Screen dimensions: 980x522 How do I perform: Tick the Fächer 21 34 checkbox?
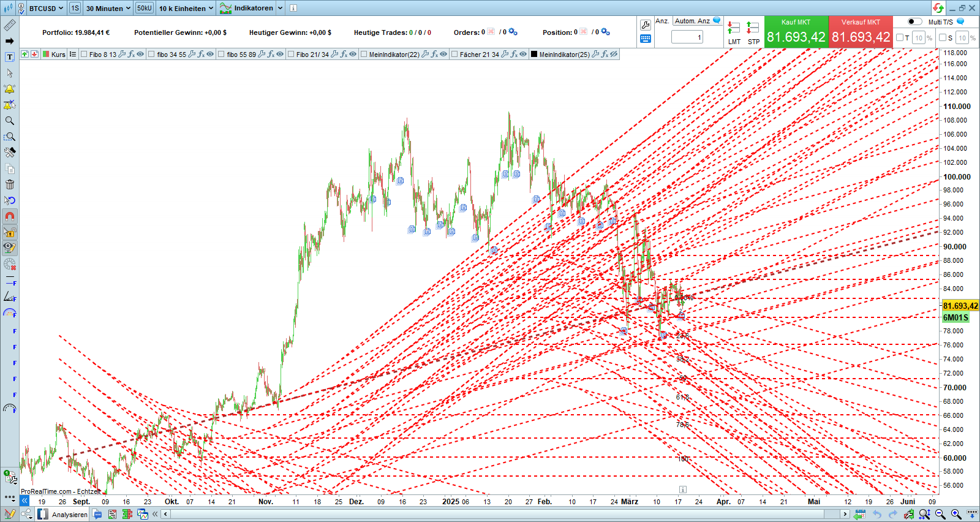pyautogui.click(x=454, y=55)
